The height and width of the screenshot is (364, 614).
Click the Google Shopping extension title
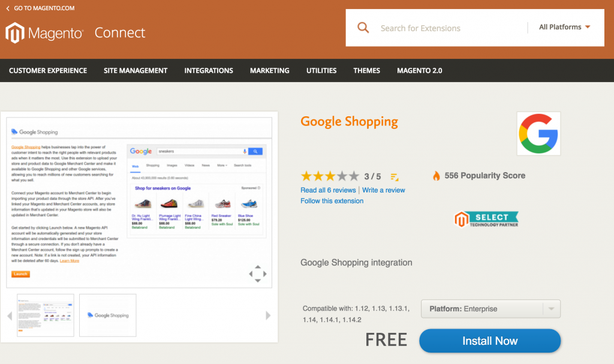[350, 122]
